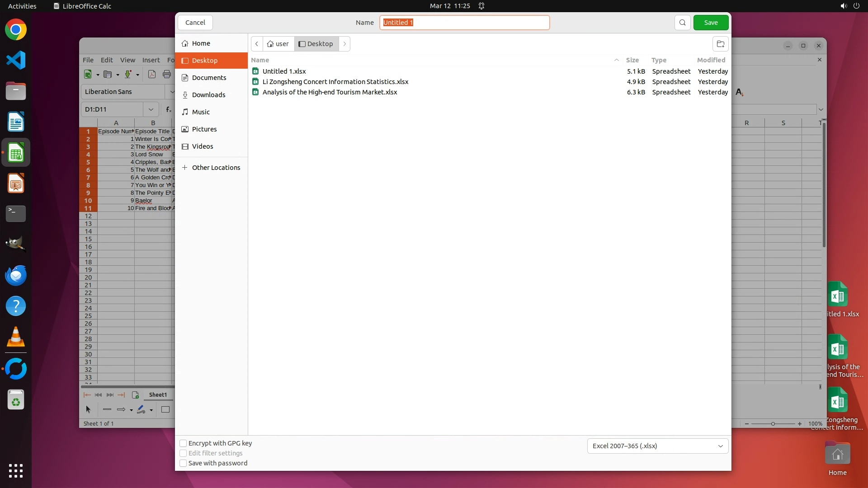Click the back arrow in path bar

coord(257,44)
